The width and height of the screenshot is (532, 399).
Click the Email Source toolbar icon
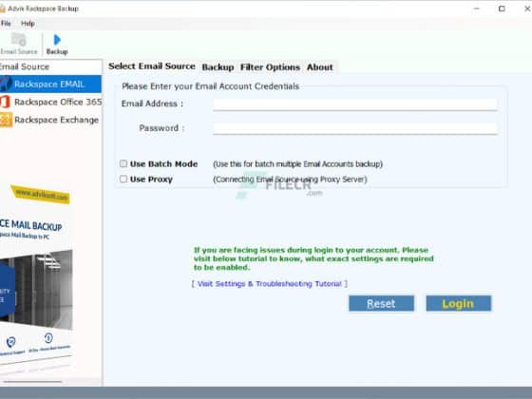click(x=19, y=40)
